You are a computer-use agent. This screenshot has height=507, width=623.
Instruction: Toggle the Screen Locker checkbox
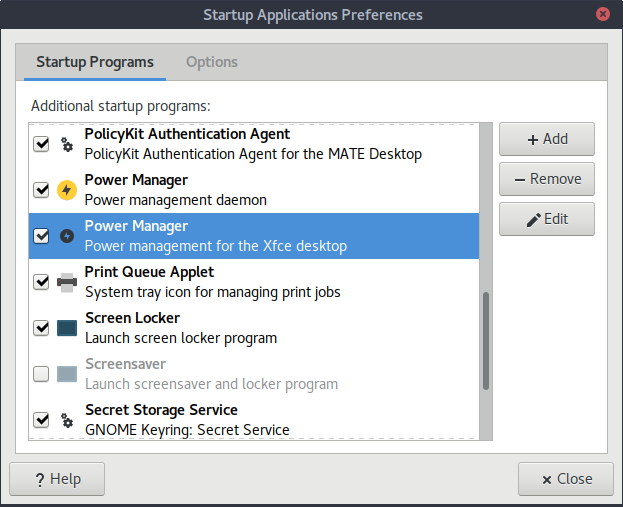click(41, 328)
